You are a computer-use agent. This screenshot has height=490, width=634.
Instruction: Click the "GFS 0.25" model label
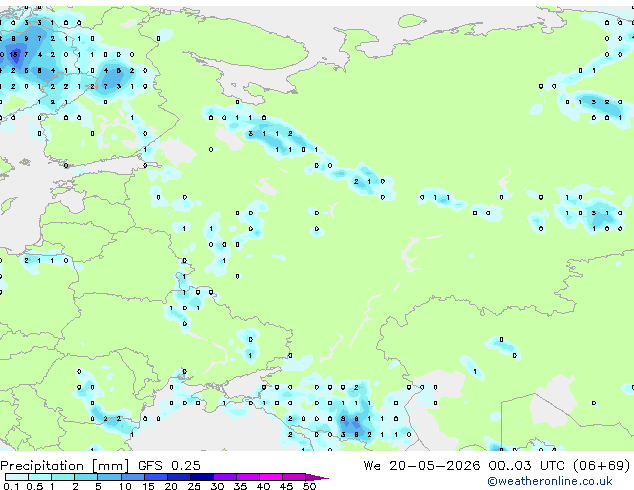(169, 465)
